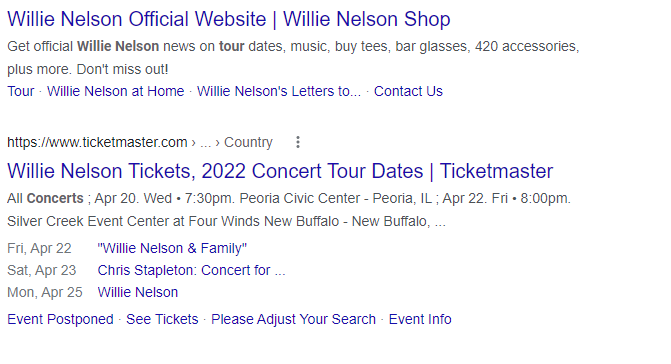Click the Sat, Apr 23 date label
Screen dimensions: 671x364
(x=42, y=270)
